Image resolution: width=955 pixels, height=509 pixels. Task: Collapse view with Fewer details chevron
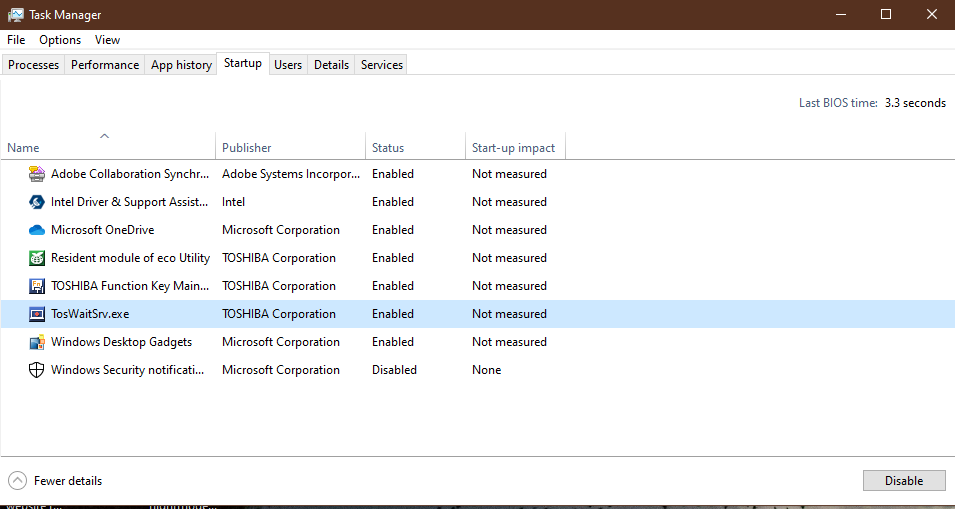[18, 481]
